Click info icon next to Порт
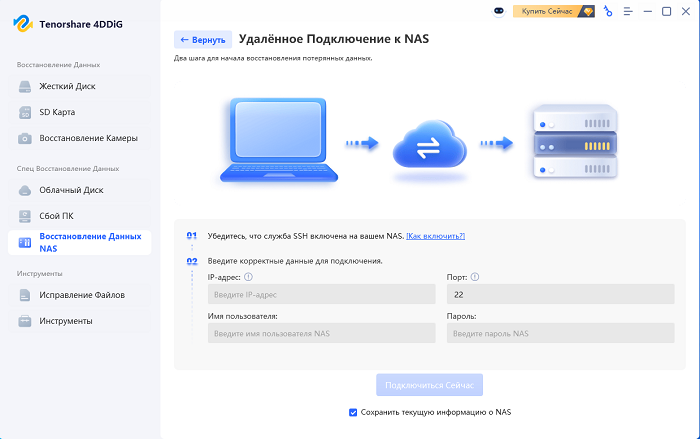 tap(475, 277)
